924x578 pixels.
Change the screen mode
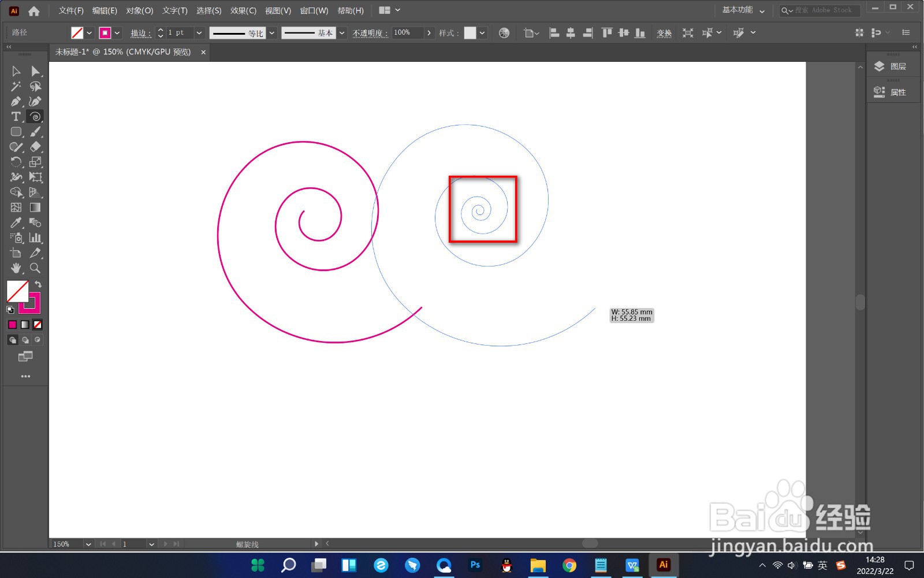[x=25, y=356]
